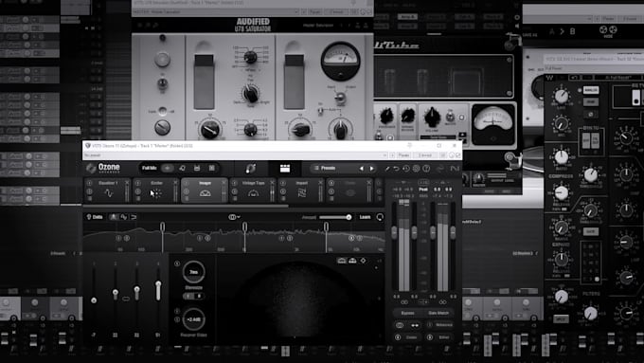This screenshot has width=644, height=363.
Task: Click the ANALOG button on the right channel strip plugin
Action: (591, 90)
